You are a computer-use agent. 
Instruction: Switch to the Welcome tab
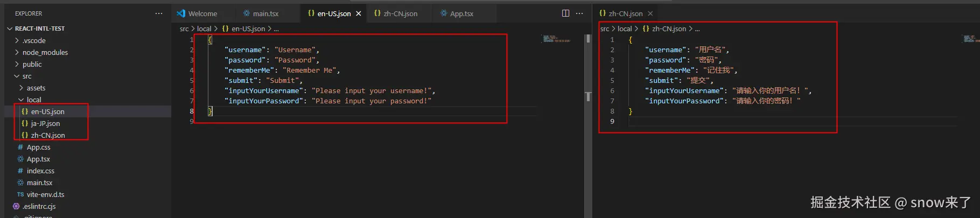pyautogui.click(x=202, y=13)
